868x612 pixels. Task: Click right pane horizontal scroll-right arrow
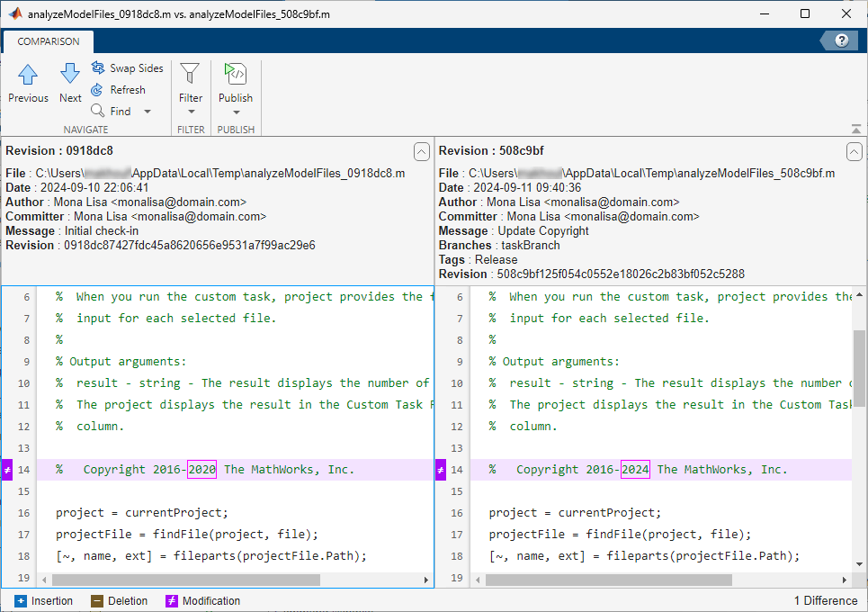845,580
